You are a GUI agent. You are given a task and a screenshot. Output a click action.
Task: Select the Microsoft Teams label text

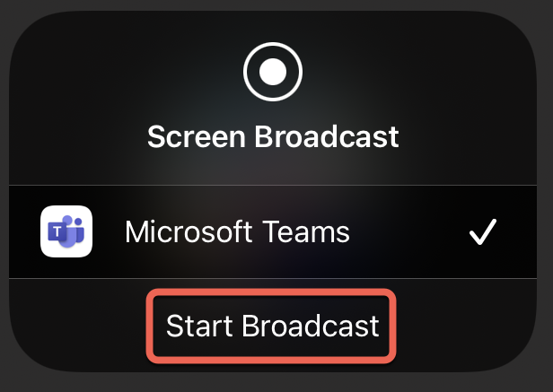(237, 231)
